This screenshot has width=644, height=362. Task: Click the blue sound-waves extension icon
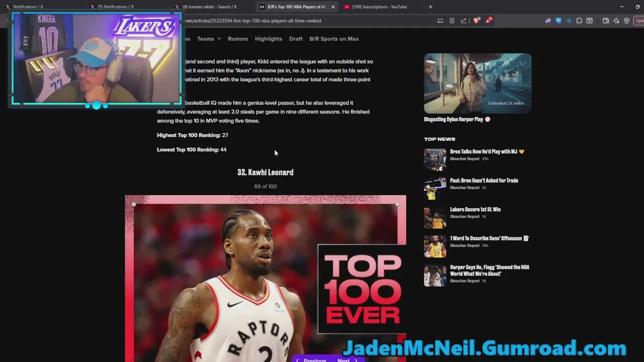[x=569, y=21]
